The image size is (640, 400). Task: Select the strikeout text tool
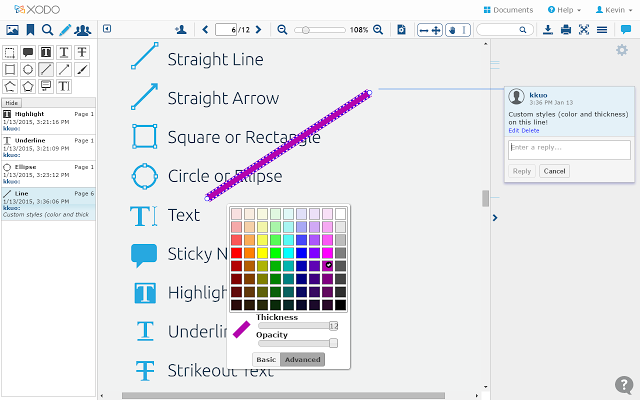pyautogui.click(x=82, y=52)
